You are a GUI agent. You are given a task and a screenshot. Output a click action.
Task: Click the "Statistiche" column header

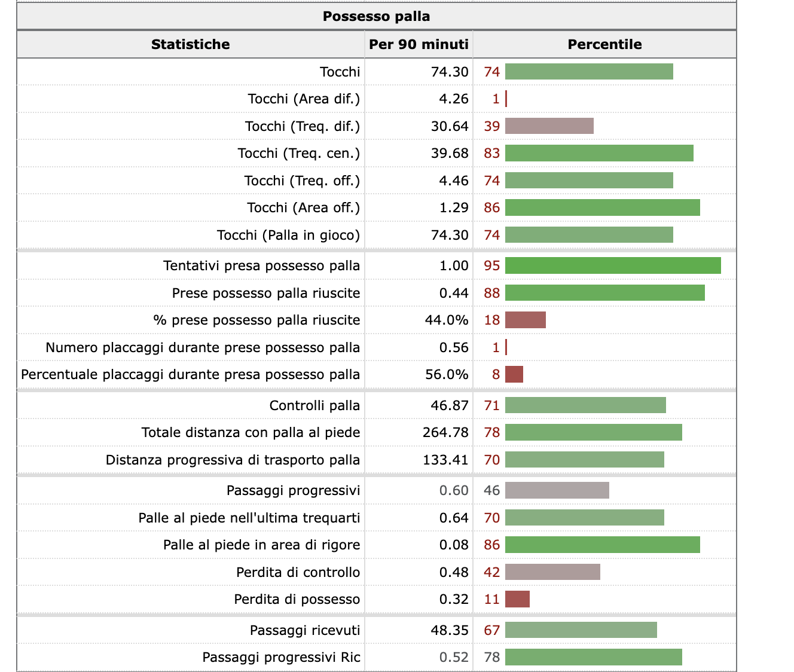pyautogui.click(x=190, y=44)
